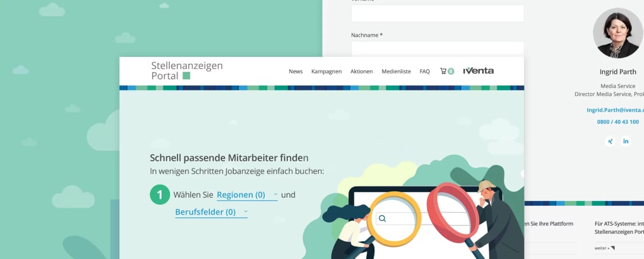
Task: Open the News menu item
Action: tap(295, 71)
